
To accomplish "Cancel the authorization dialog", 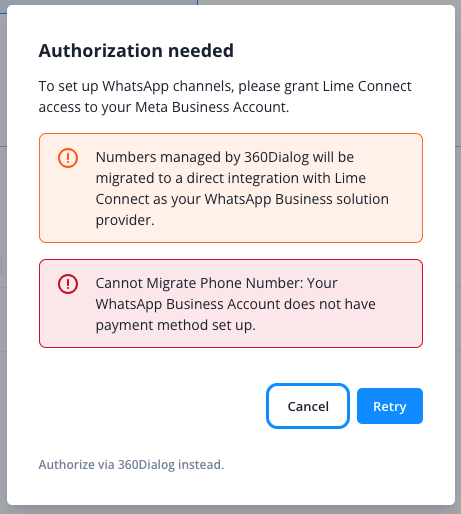I will coord(308,406).
